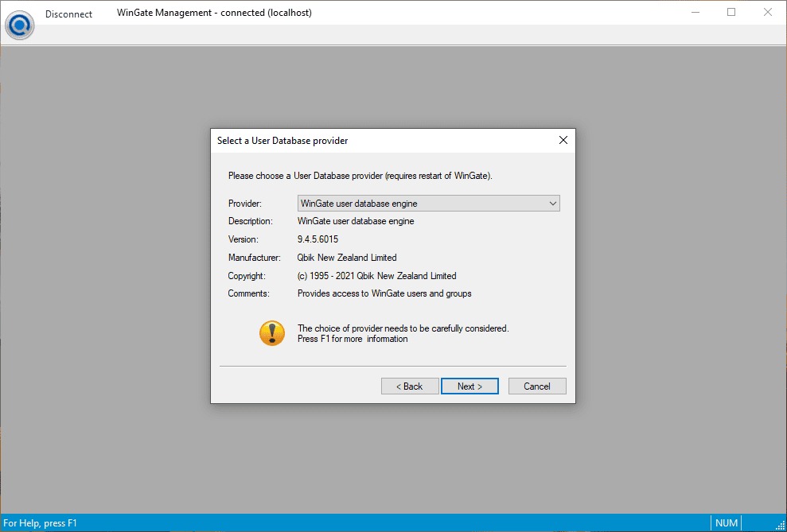Select the WinGate user database engine combo box
This screenshot has height=532, width=787.
(422, 204)
